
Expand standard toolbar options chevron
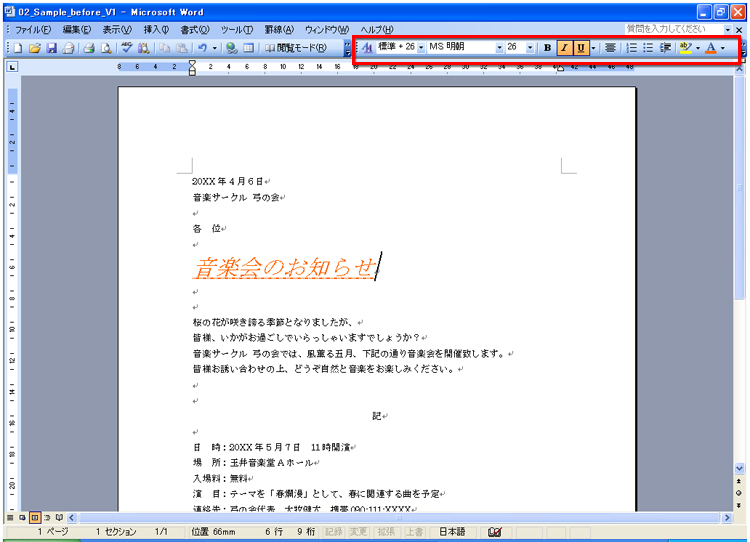pyautogui.click(x=347, y=48)
